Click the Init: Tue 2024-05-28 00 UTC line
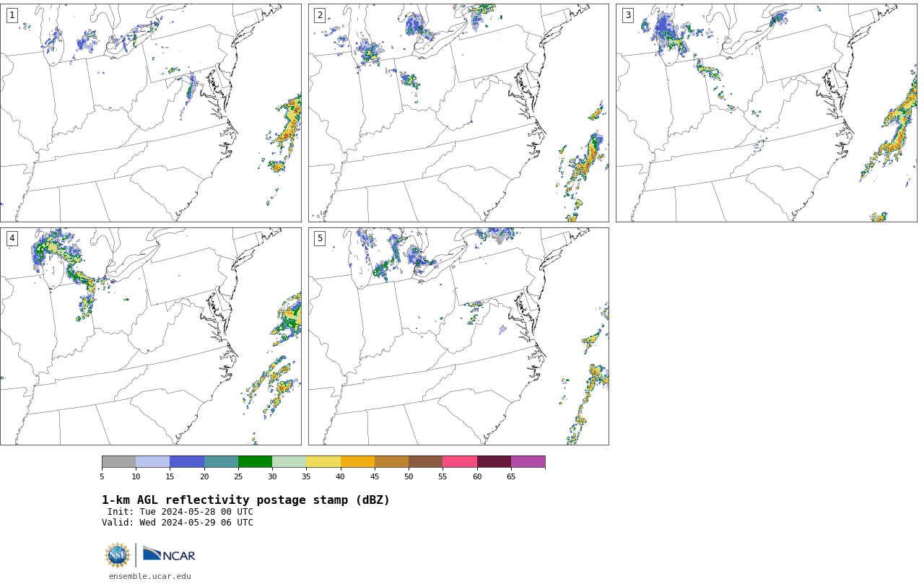 click(180, 512)
